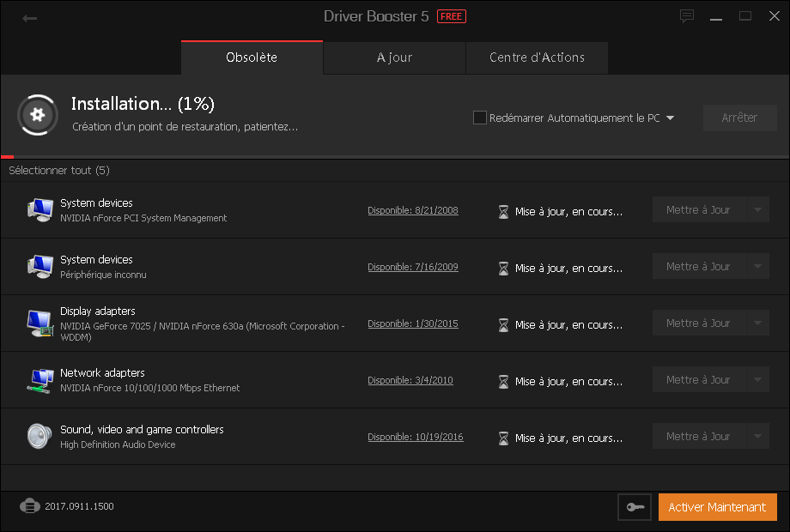This screenshot has width=790, height=532.
Task: Click the back arrow icon
Action: pyautogui.click(x=30, y=19)
